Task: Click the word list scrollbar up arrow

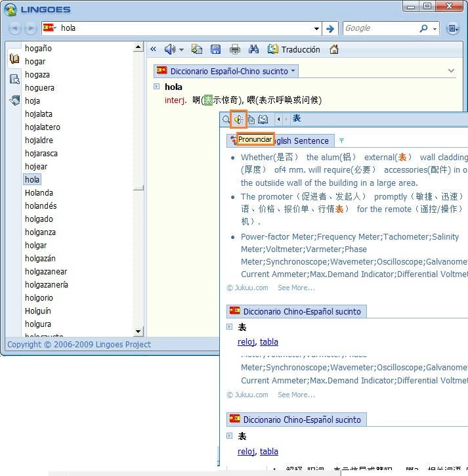Action: pos(138,47)
